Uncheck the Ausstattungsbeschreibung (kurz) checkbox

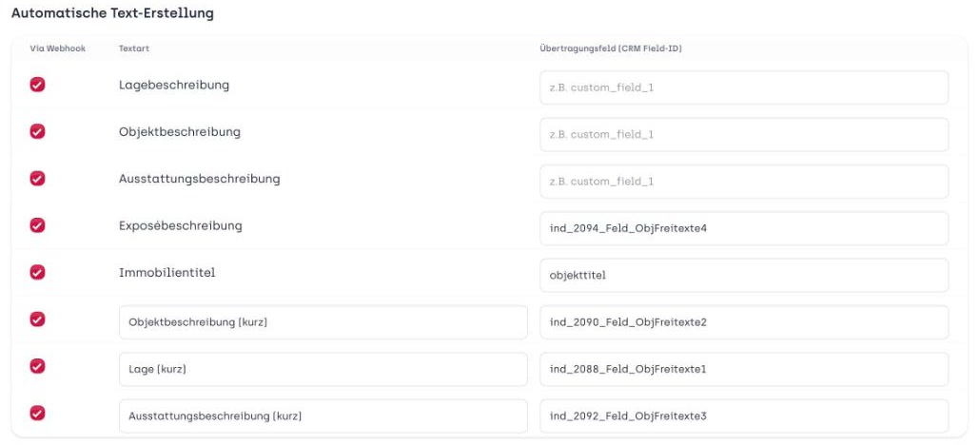37,413
